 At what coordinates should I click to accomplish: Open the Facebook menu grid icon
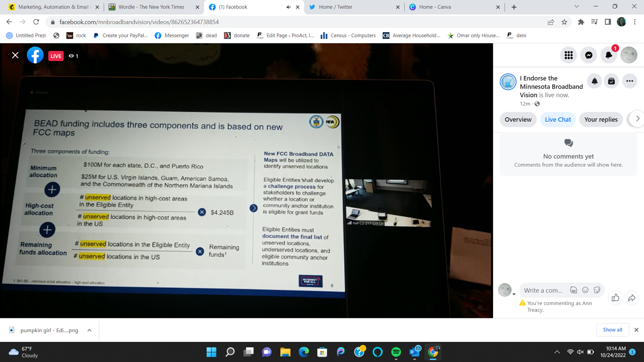(569, 55)
